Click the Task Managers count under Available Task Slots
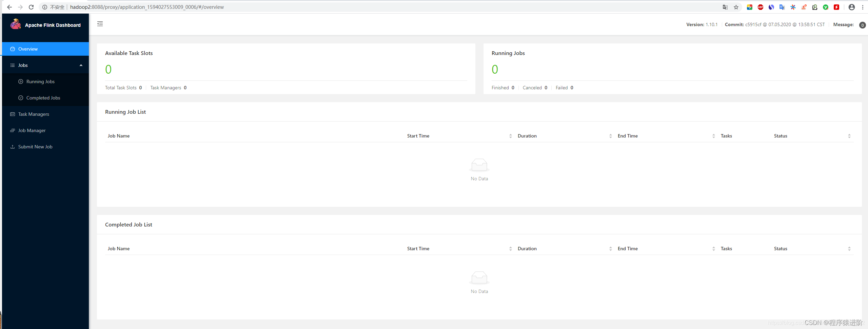868x329 pixels. point(185,88)
